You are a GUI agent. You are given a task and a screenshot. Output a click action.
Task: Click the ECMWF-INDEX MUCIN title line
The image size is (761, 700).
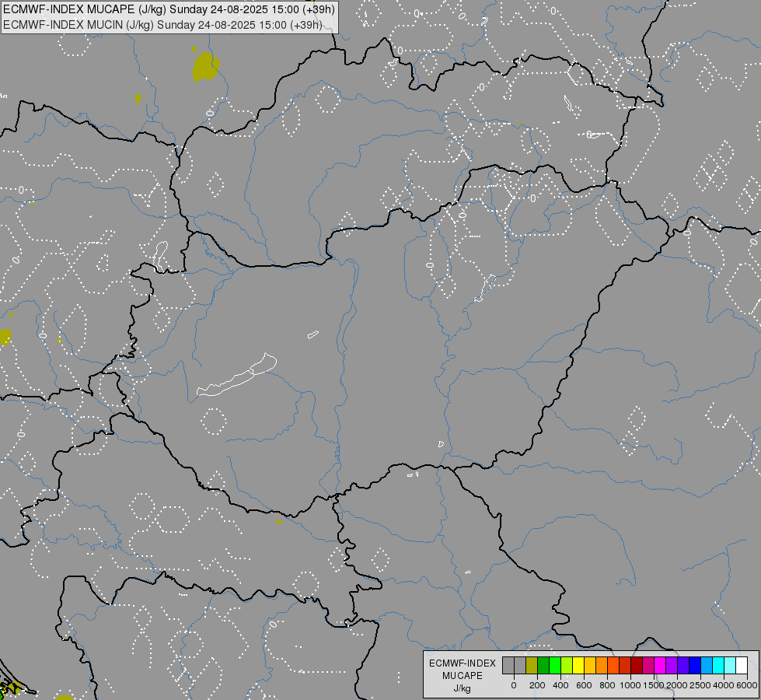click(x=162, y=25)
